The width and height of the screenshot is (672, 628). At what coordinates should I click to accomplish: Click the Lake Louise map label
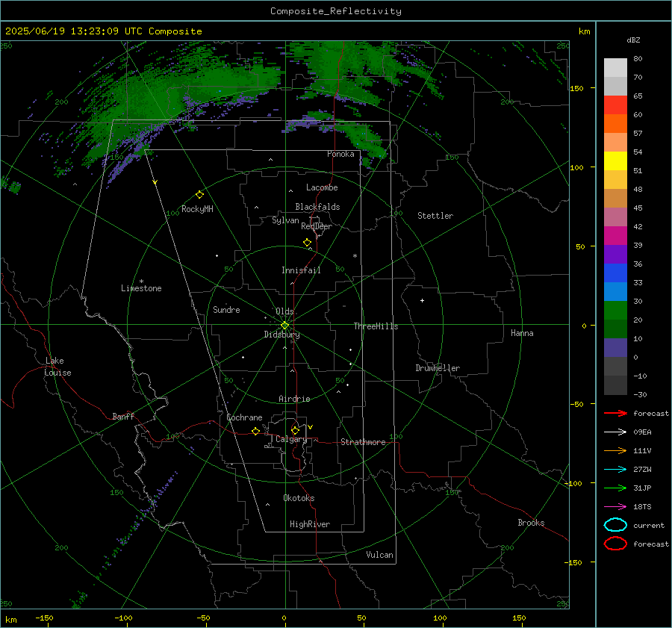click(57, 367)
